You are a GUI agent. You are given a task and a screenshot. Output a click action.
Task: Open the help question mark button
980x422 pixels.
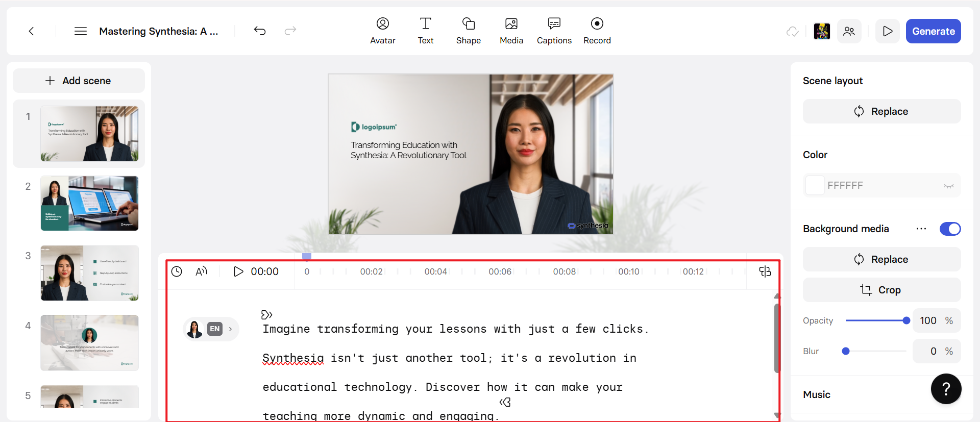tap(946, 389)
